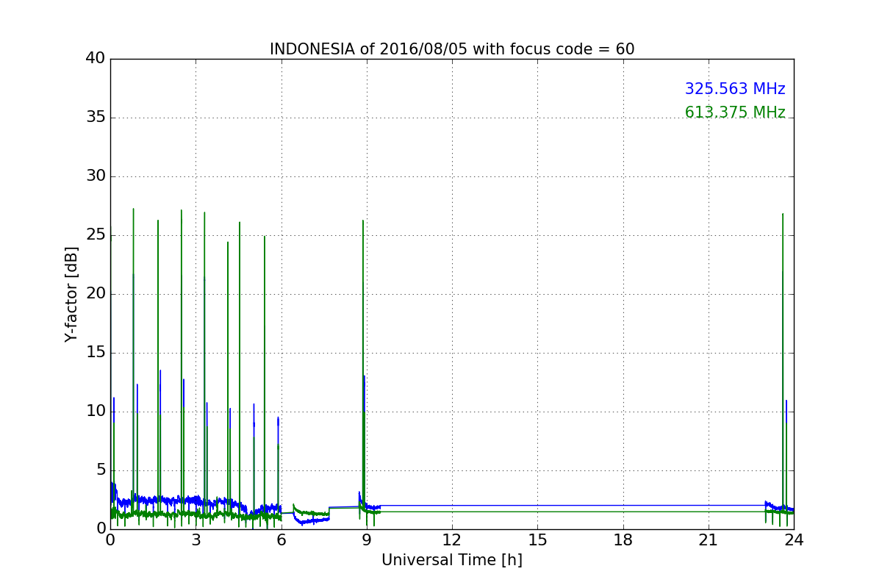882x588 pixels.
Task: Click x-axis tick label '24'
Action: pyautogui.click(x=794, y=540)
